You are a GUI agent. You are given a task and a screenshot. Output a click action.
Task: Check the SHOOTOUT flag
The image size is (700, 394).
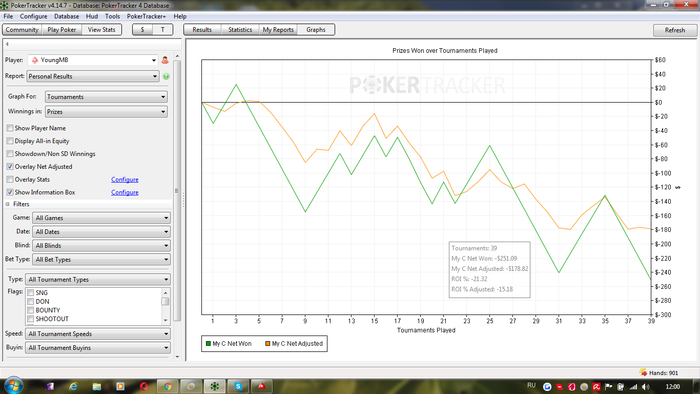coord(30,319)
